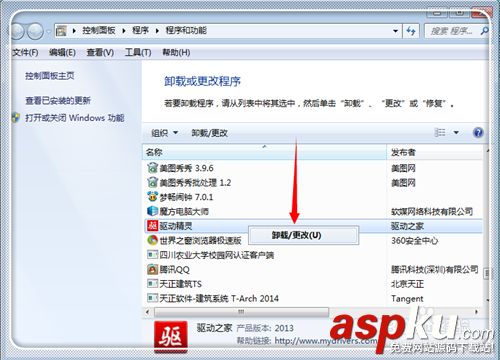Click the Forward navigation arrow button
Image resolution: width=500 pixels, height=360 pixels.
pos(35,31)
